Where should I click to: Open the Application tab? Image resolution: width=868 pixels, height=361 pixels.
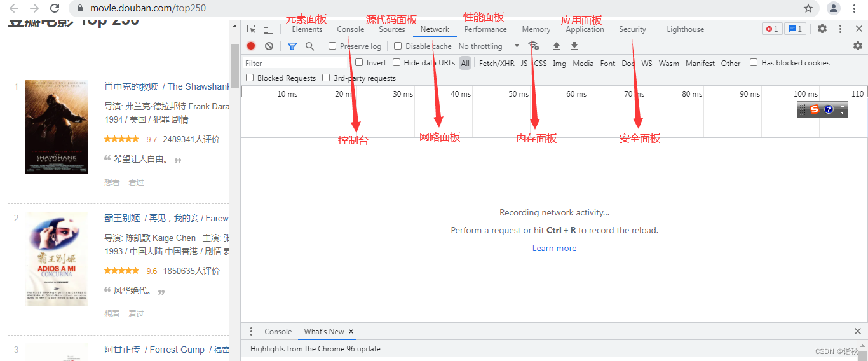pyautogui.click(x=585, y=29)
